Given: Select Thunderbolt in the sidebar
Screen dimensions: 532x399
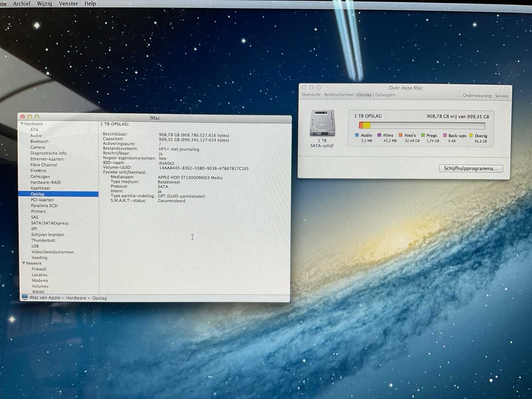Looking at the screenshot, I should (43, 240).
